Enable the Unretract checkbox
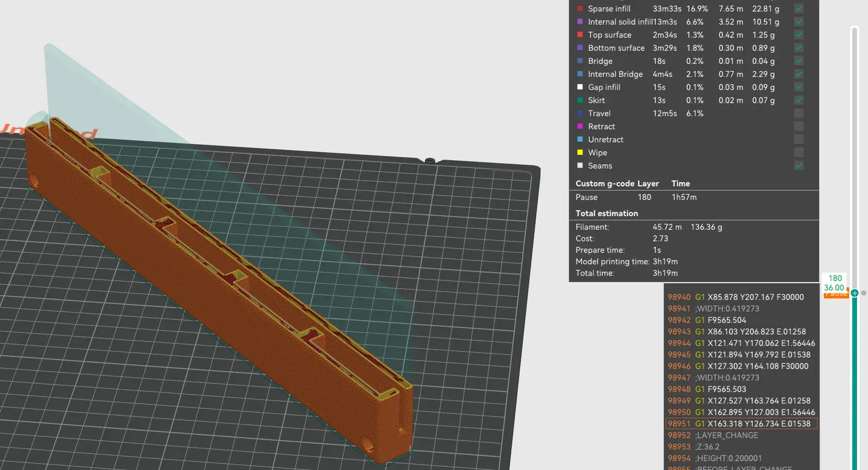Image resolution: width=868 pixels, height=470 pixels. pyautogui.click(x=798, y=139)
